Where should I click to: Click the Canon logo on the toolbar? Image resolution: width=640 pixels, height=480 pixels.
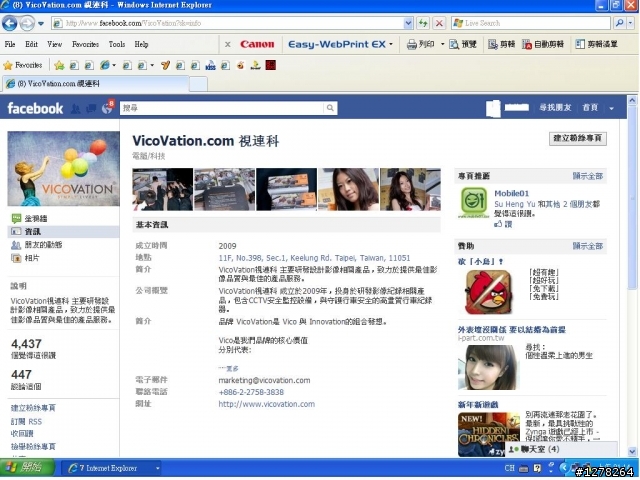(257, 44)
